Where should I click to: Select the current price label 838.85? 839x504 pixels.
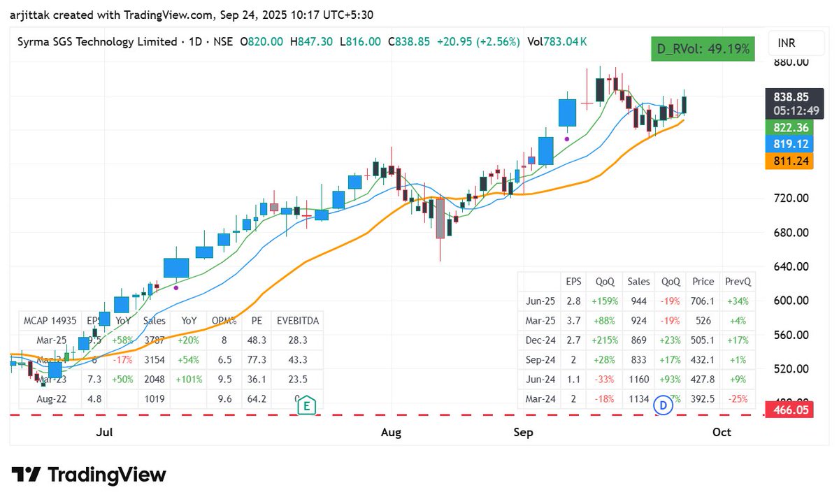[x=791, y=97]
